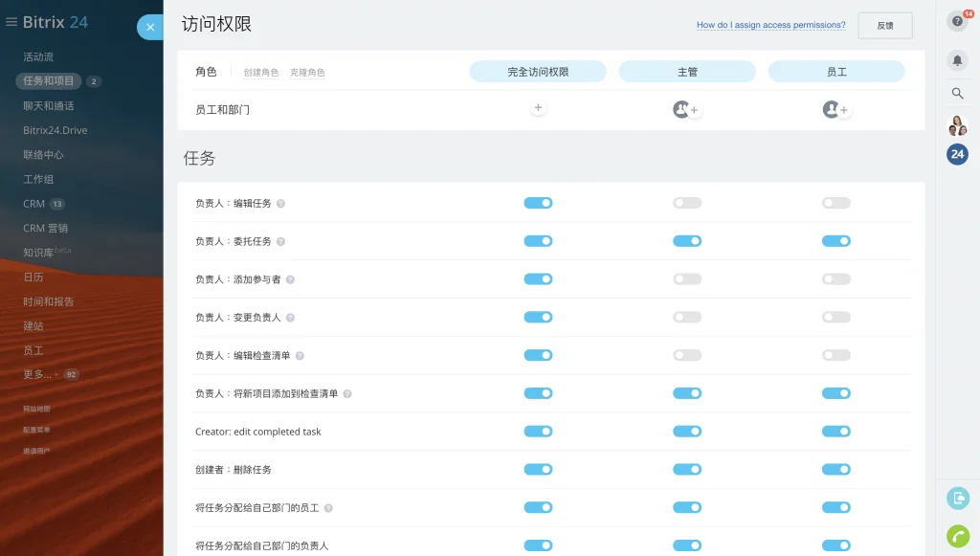Open 建站 in the sidebar
980x556 pixels.
(33, 326)
